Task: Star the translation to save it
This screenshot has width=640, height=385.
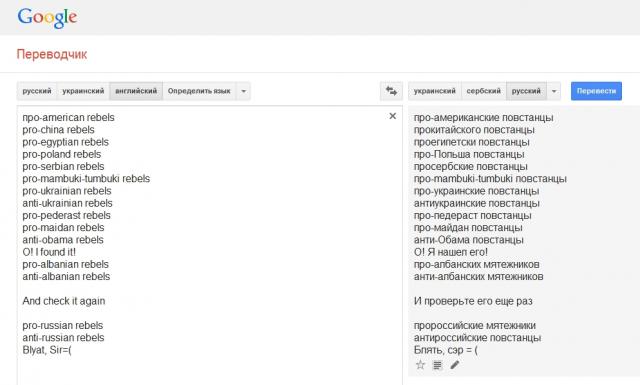Action: 420,365
